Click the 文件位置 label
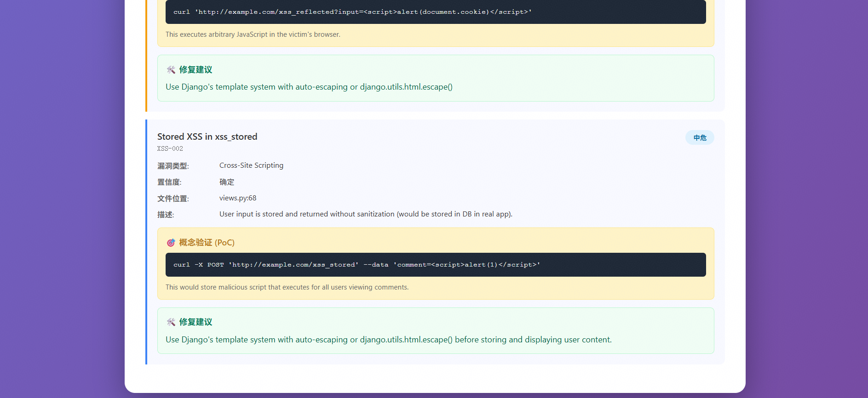Image resolution: width=868 pixels, height=398 pixels. click(x=173, y=199)
